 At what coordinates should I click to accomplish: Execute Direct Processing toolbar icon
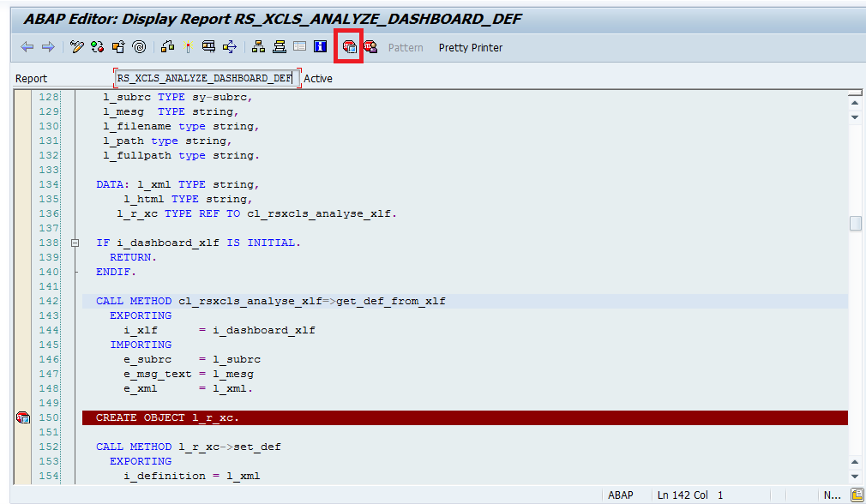pyautogui.click(x=208, y=47)
